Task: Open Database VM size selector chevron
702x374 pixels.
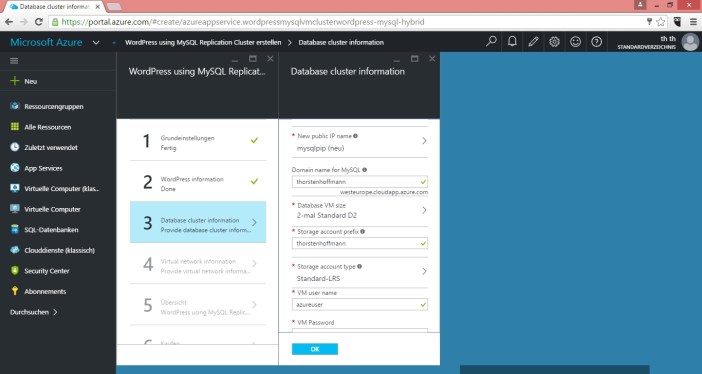Action: 424,210
